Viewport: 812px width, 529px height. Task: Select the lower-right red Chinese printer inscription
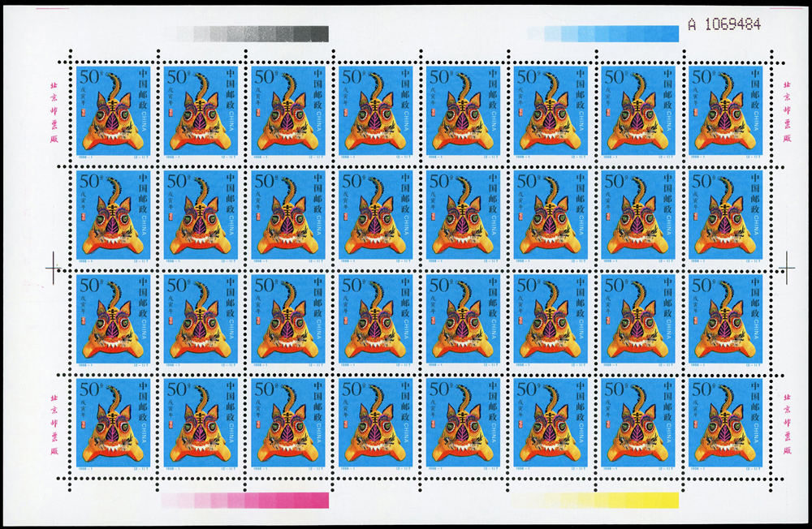785,424
